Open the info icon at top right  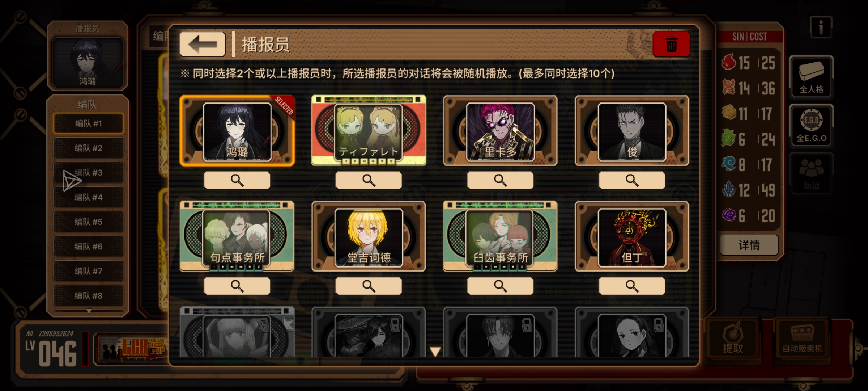coord(821,27)
